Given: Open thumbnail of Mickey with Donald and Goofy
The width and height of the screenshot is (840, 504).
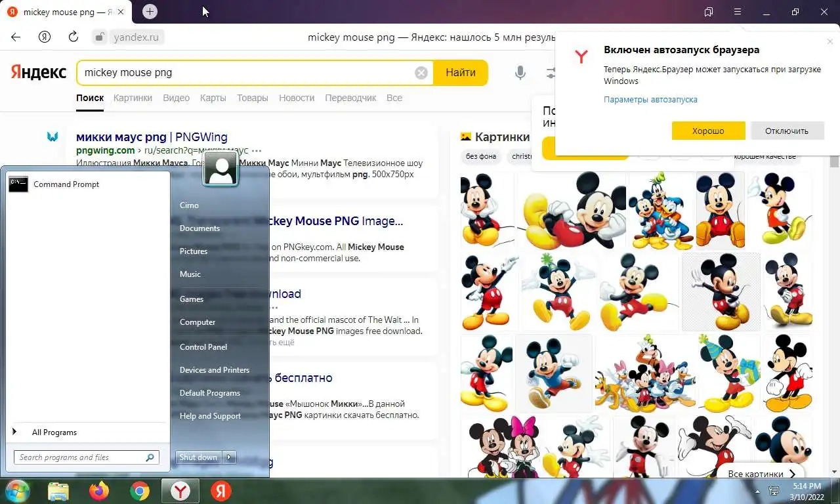Looking at the screenshot, I should click(661, 209).
